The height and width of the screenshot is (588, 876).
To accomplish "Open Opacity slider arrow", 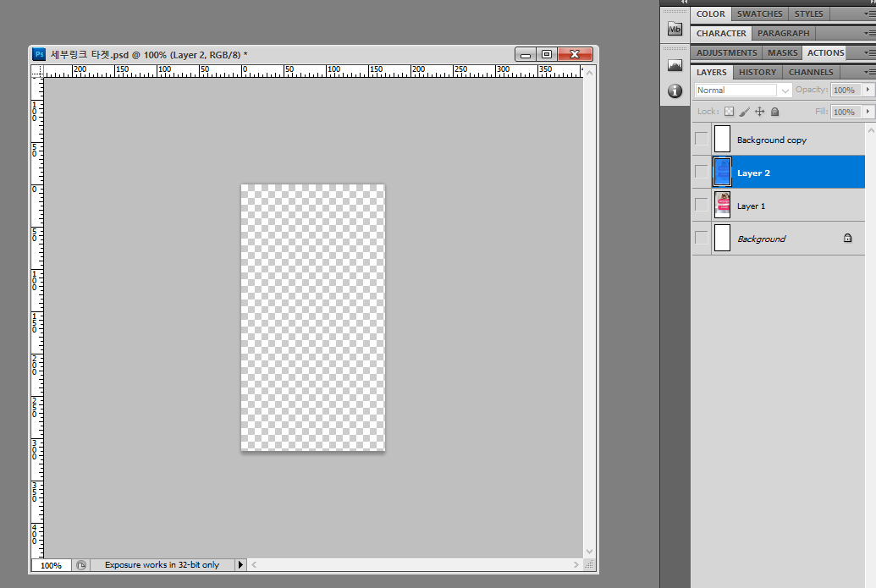I will [x=868, y=90].
